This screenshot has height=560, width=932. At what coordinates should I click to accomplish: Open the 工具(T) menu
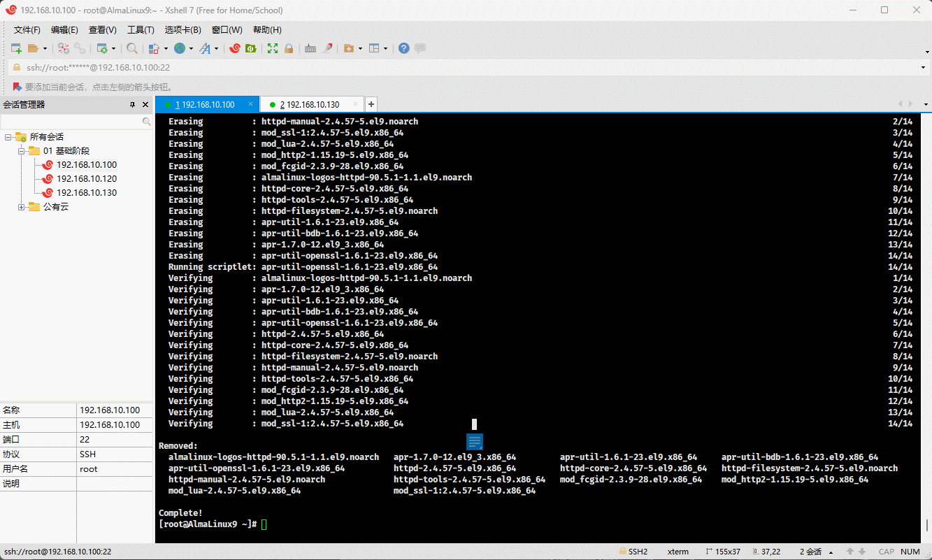click(x=141, y=30)
